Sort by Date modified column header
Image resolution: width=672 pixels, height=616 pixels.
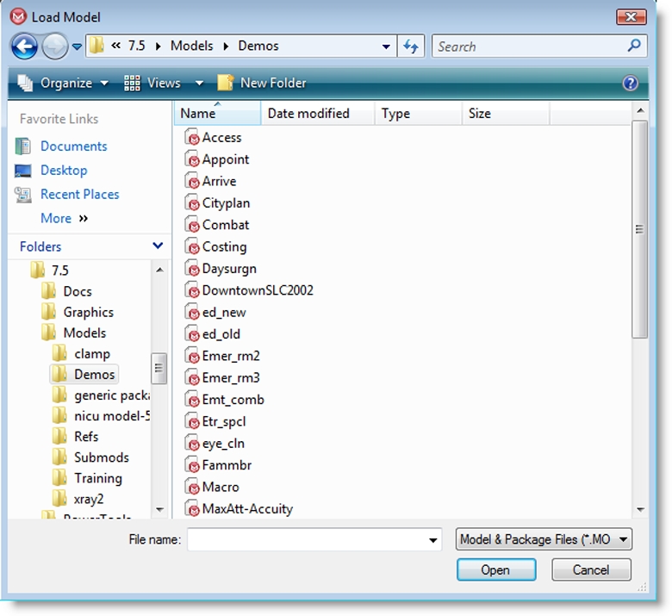click(x=308, y=114)
